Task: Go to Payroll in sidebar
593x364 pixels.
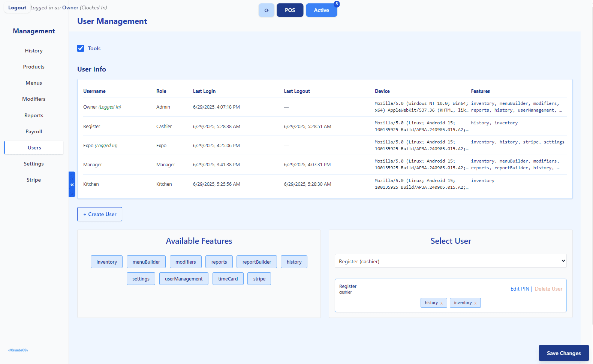Action: tap(34, 131)
